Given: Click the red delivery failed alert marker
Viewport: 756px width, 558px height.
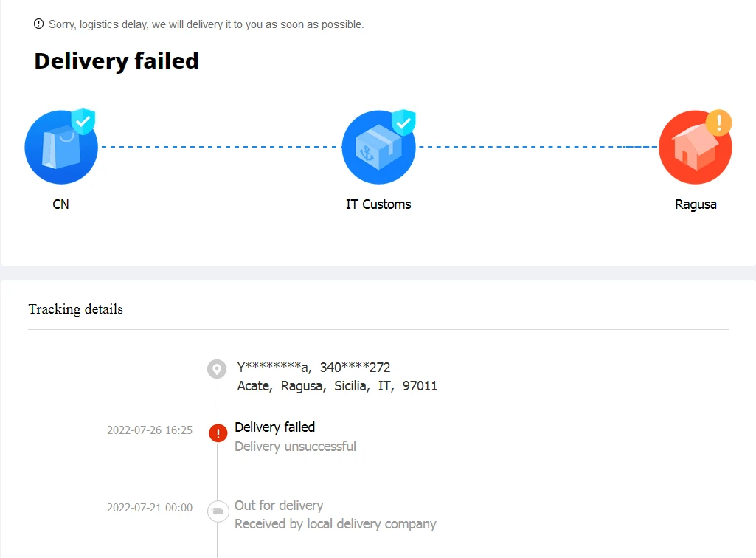Looking at the screenshot, I should point(218,433).
